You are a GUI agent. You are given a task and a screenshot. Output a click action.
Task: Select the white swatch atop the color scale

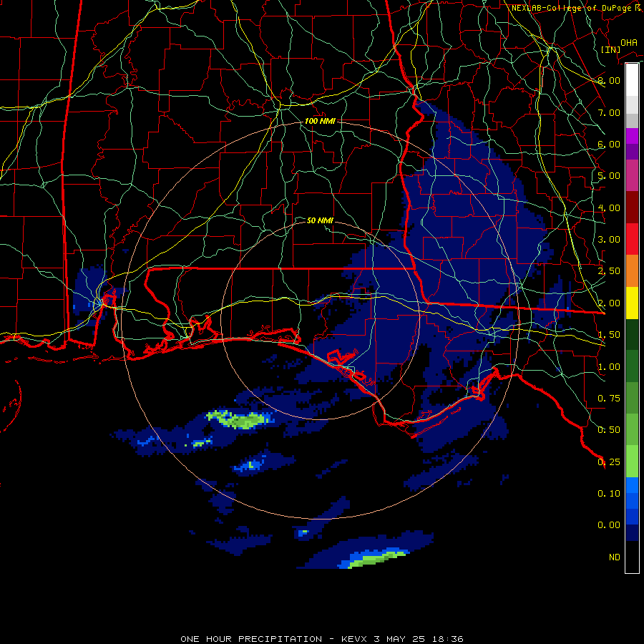click(x=632, y=79)
